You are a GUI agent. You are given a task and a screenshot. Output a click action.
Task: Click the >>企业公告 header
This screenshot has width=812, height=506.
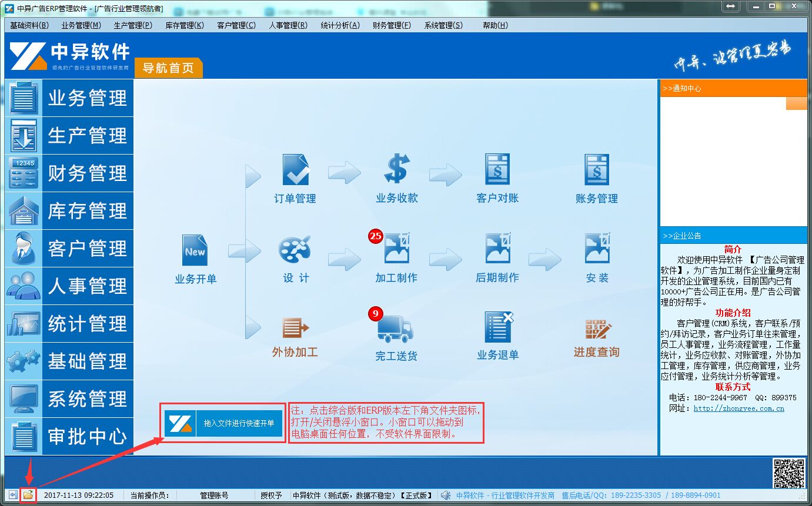(x=733, y=235)
